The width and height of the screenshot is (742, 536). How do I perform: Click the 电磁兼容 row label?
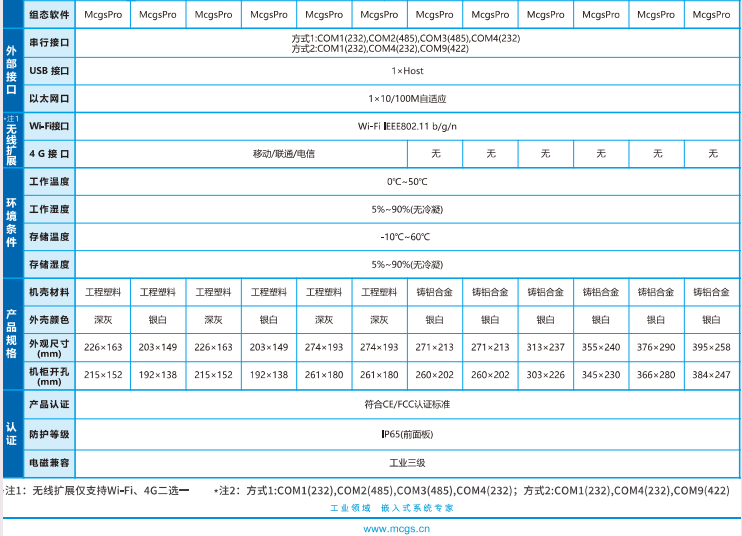click(x=49, y=463)
